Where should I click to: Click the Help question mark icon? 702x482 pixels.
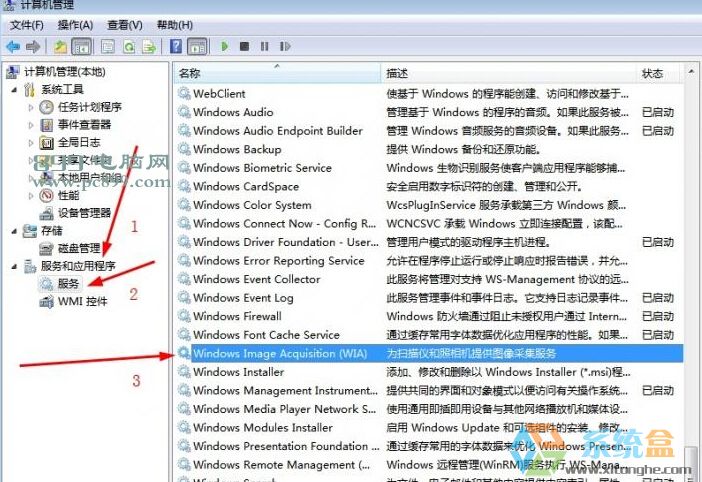176,47
